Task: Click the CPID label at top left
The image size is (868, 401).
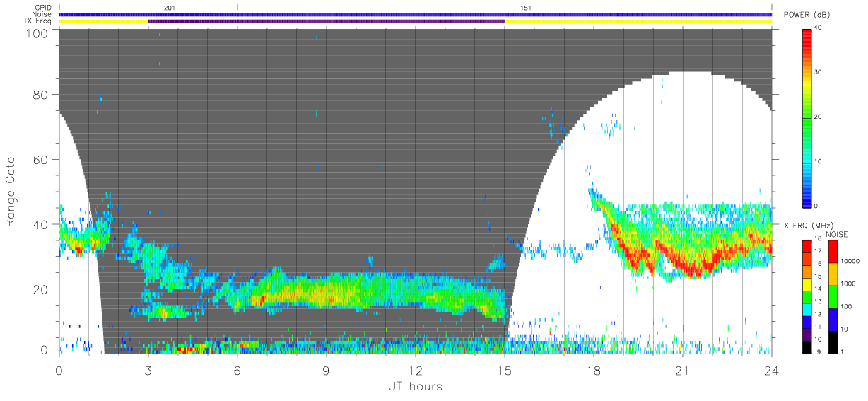Action: tap(44, 8)
